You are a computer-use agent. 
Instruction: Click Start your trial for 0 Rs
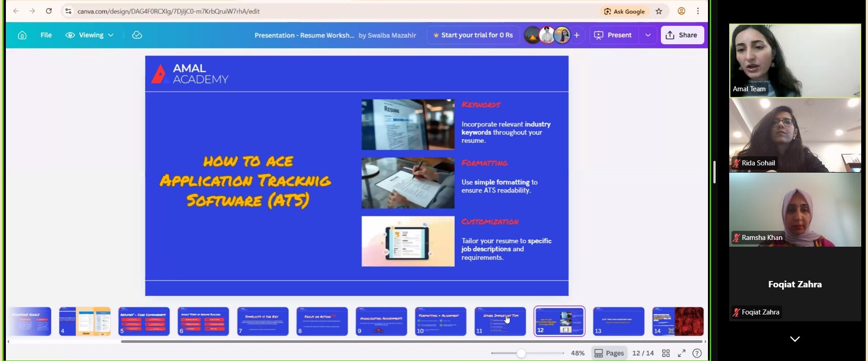[x=473, y=35]
